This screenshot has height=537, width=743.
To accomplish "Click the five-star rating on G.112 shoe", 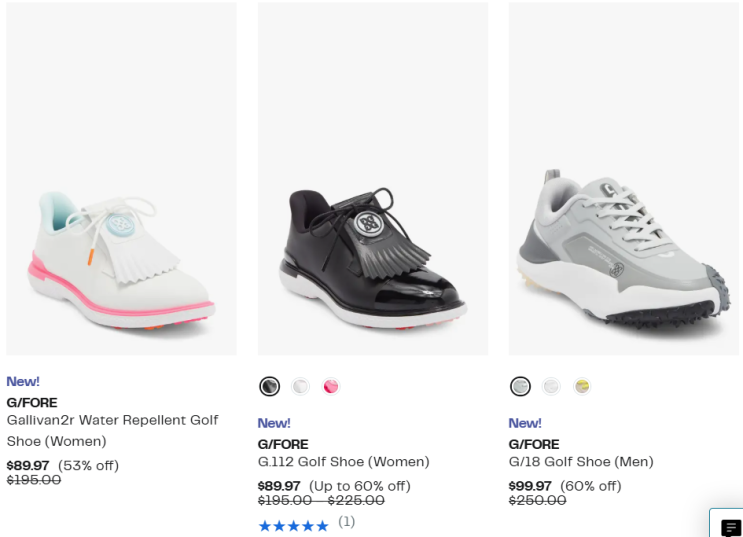I will click(x=293, y=525).
